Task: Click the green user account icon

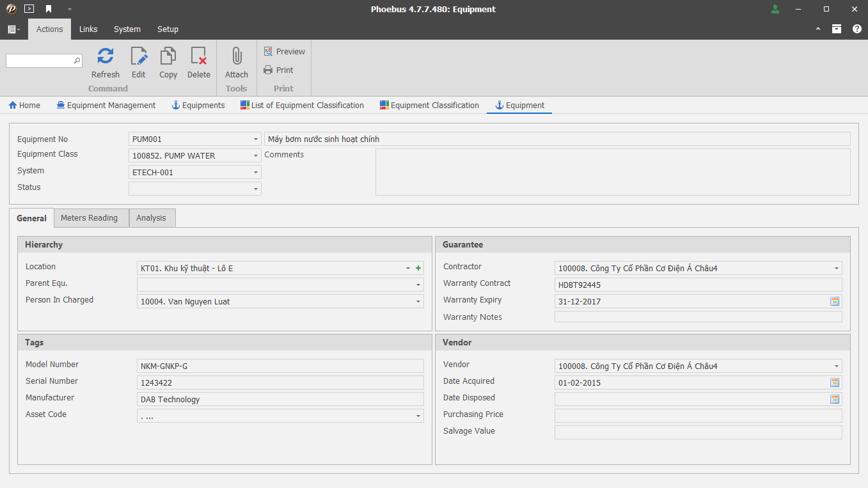Action: tap(775, 9)
